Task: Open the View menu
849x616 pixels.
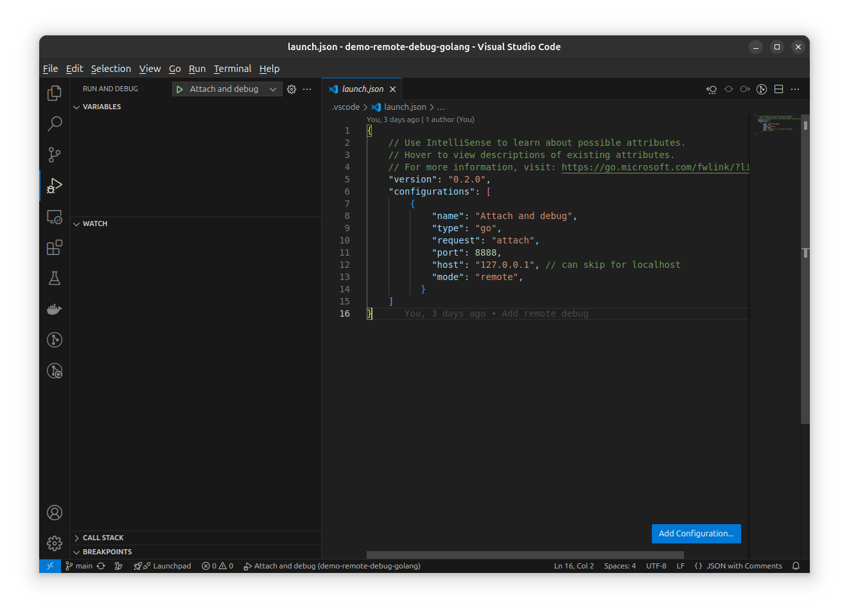Action: tap(150, 69)
